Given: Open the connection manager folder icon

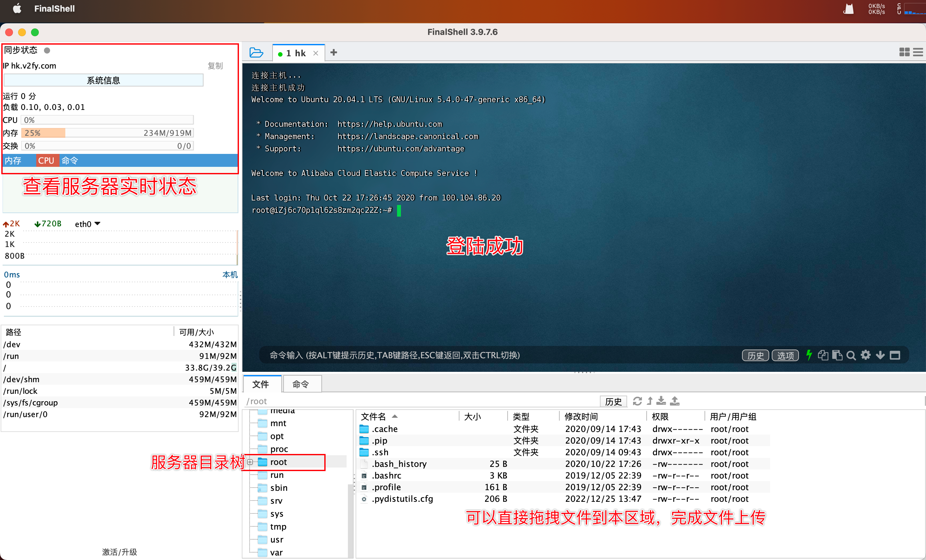Looking at the screenshot, I should click(x=256, y=53).
